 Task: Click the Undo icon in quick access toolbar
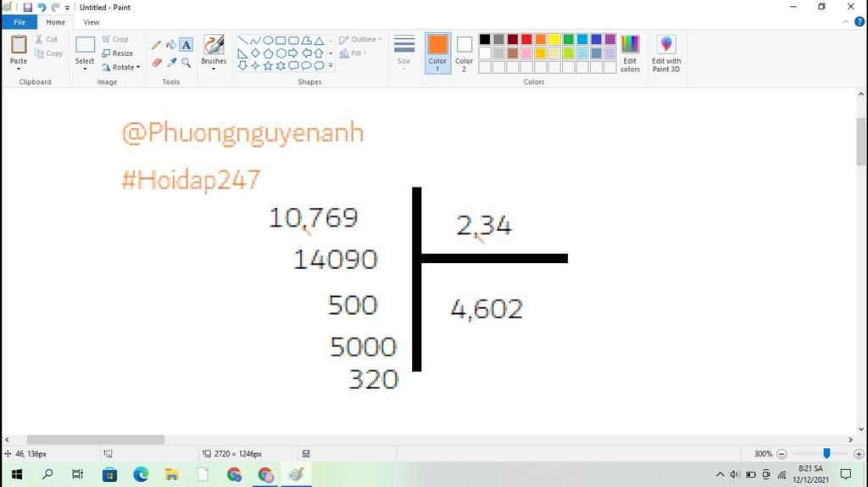42,7
